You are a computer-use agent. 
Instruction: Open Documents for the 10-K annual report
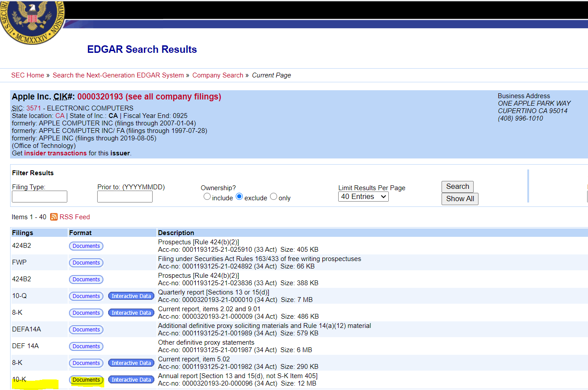click(x=86, y=380)
